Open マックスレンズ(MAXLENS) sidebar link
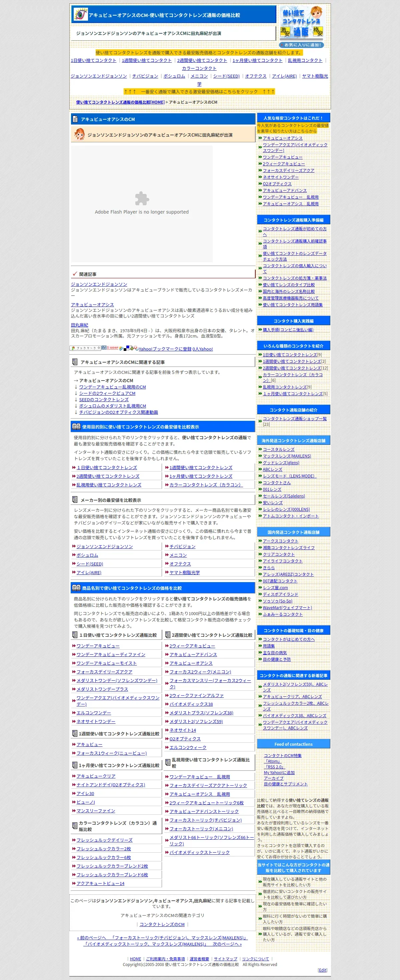 coord(287,456)
